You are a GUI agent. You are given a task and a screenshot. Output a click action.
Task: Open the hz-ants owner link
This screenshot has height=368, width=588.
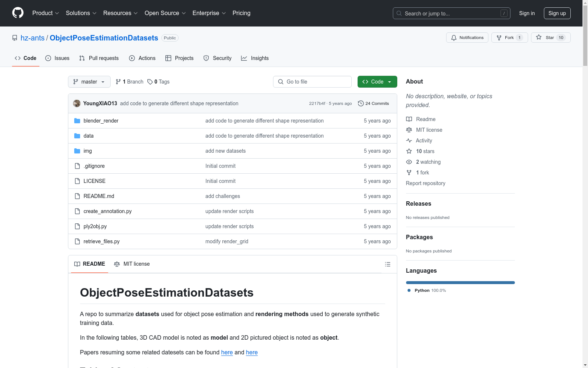click(32, 38)
